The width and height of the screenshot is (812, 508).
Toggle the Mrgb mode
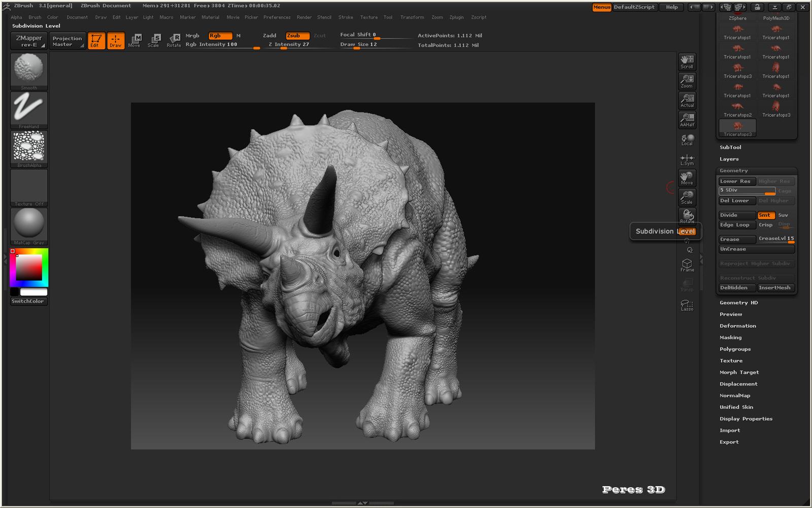[x=192, y=36]
